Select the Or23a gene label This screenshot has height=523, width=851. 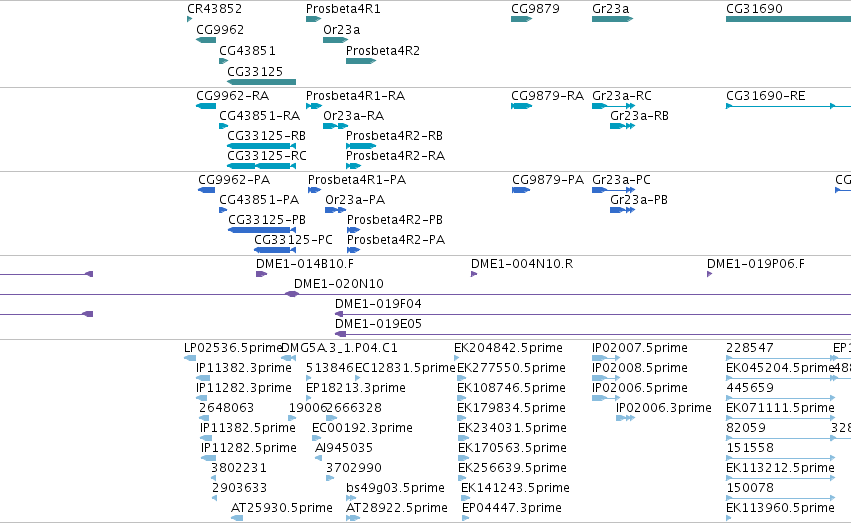click(341, 29)
